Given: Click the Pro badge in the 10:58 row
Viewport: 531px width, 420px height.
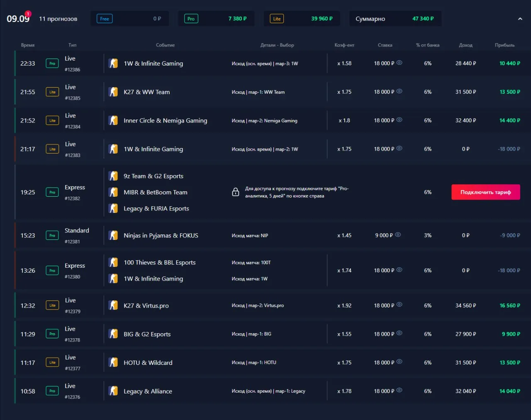Looking at the screenshot, I should [x=52, y=391].
